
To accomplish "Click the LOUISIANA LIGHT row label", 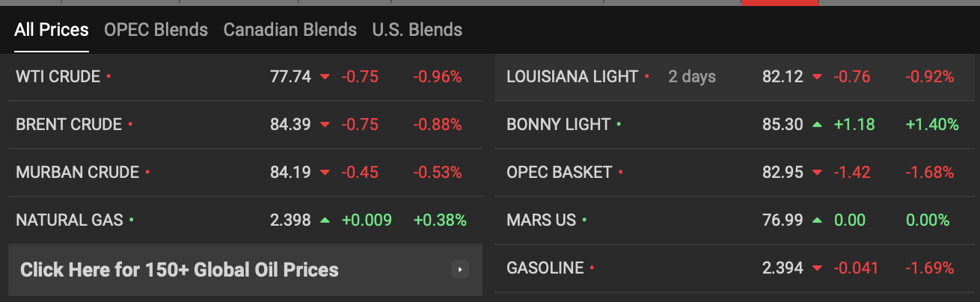I will tap(572, 76).
